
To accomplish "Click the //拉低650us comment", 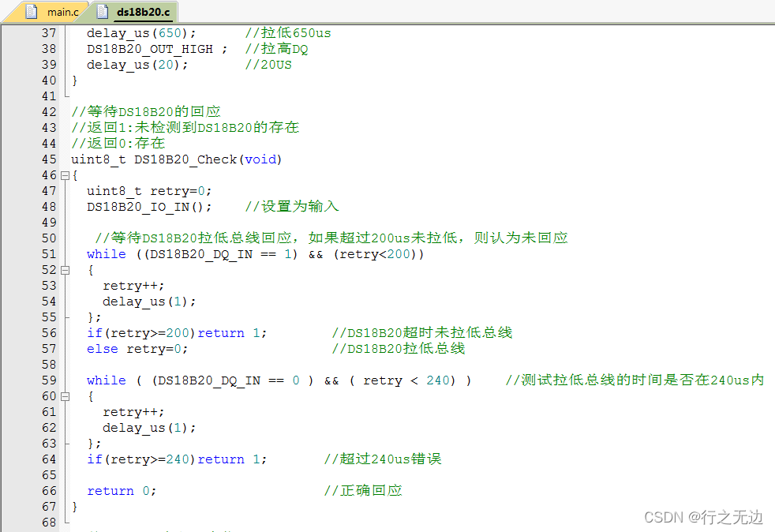I will [x=288, y=33].
